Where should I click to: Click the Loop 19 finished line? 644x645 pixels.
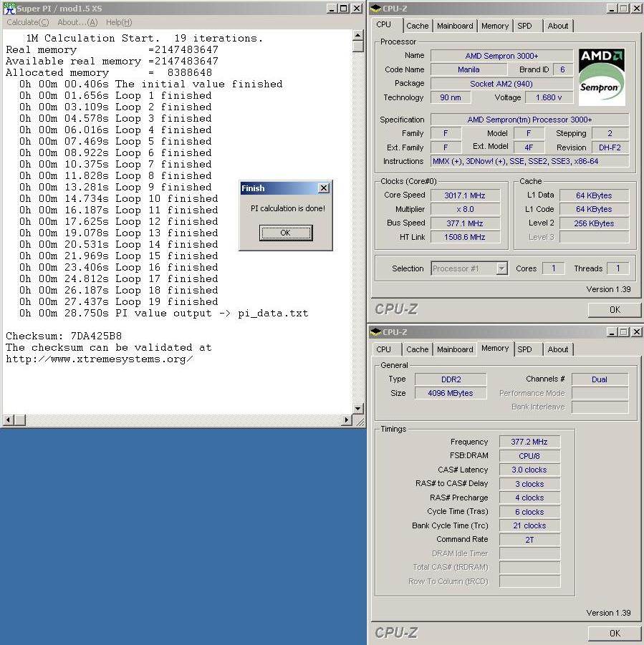(x=118, y=301)
